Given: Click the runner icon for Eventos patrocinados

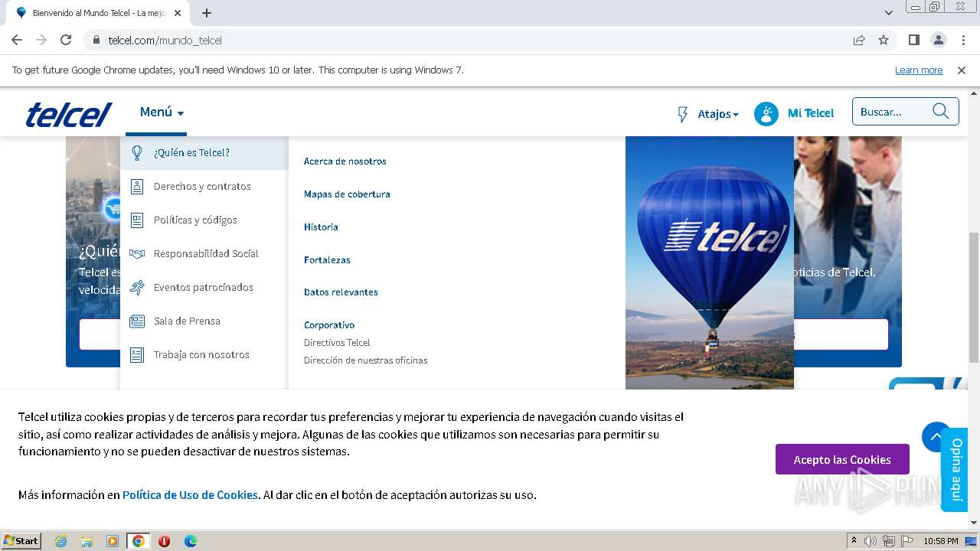Looking at the screenshot, I should 137,288.
